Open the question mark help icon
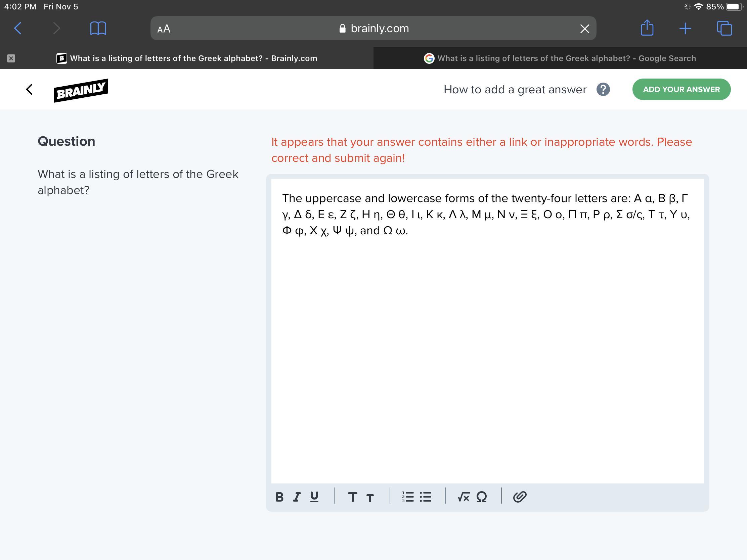This screenshot has width=747, height=560. pyautogui.click(x=603, y=89)
